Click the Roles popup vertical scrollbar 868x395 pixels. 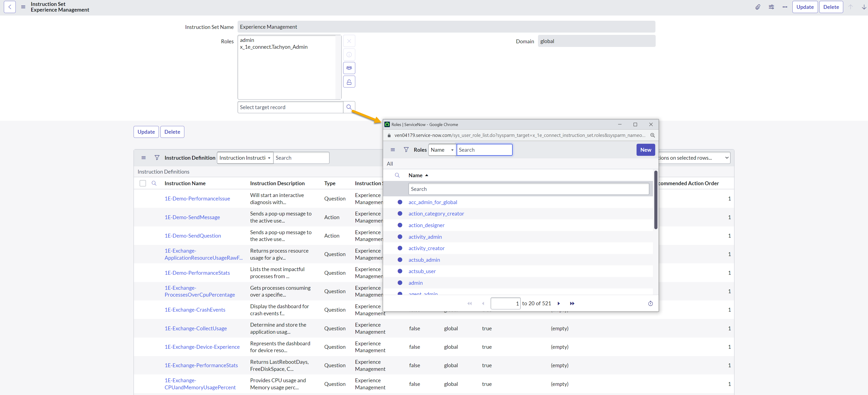click(x=655, y=200)
